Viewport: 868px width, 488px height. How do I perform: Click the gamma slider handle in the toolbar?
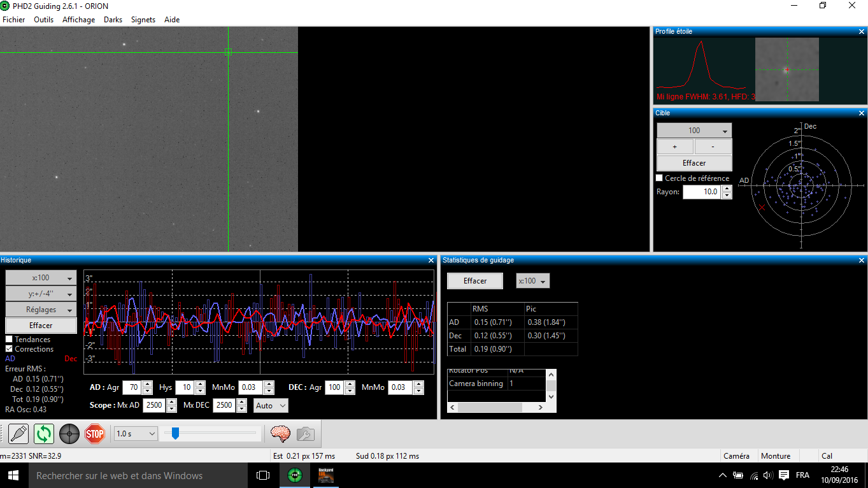(175, 434)
